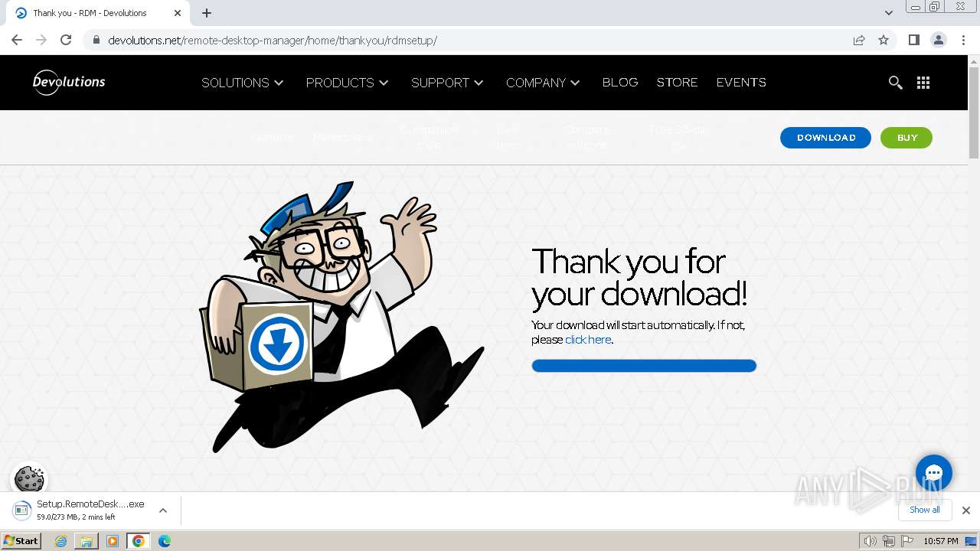The image size is (980, 551).
Task: Open the Windows Start menu
Action: point(21,541)
